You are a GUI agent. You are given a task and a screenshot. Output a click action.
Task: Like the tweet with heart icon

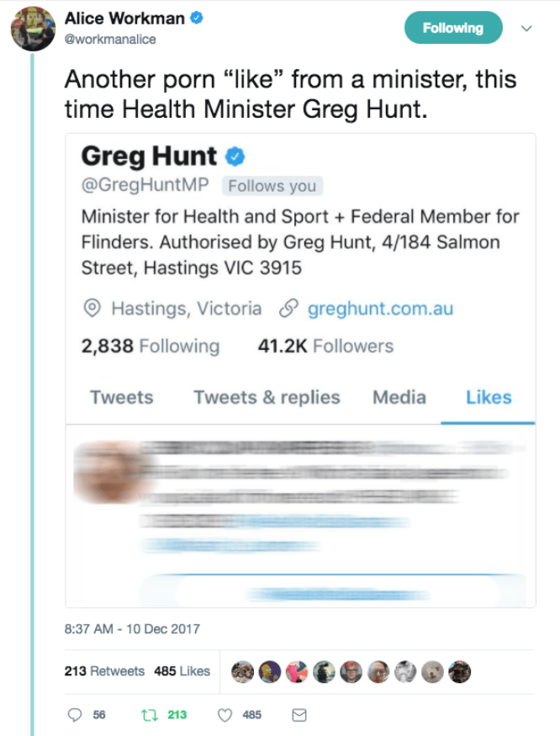(x=225, y=715)
